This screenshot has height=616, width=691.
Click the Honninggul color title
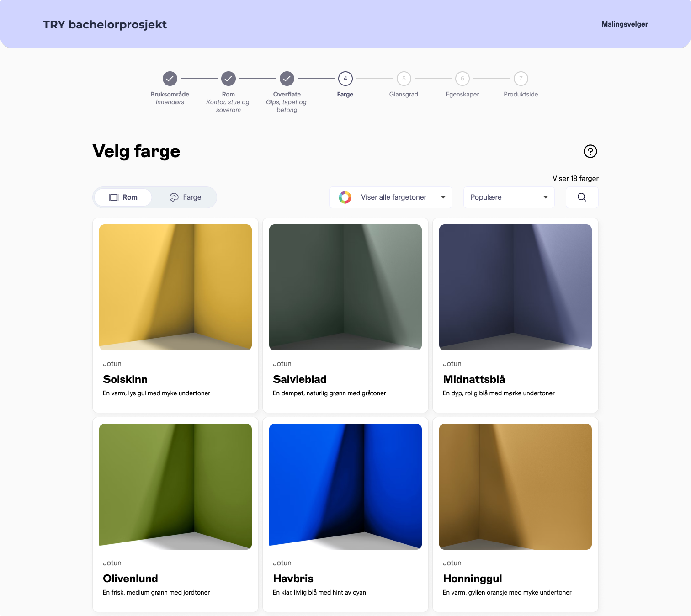[472, 579]
